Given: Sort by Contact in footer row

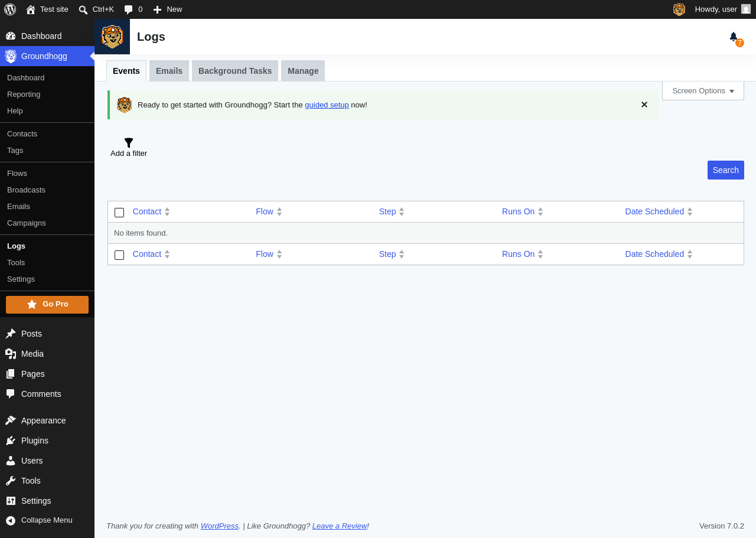Looking at the screenshot, I should (151, 254).
